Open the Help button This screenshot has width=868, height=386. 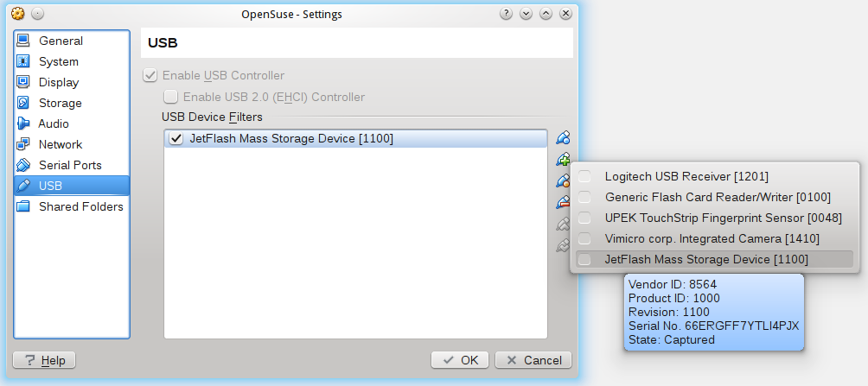tap(44, 360)
